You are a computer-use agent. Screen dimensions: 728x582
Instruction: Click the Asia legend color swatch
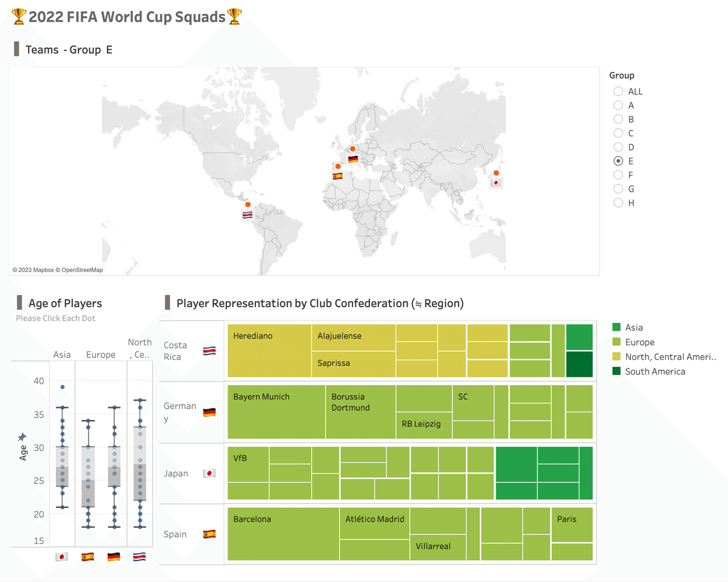616,327
